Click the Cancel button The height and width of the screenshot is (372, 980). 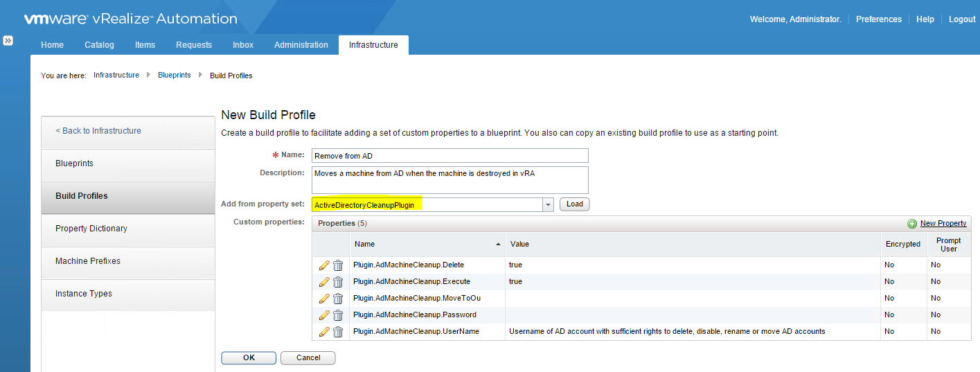(x=308, y=357)
